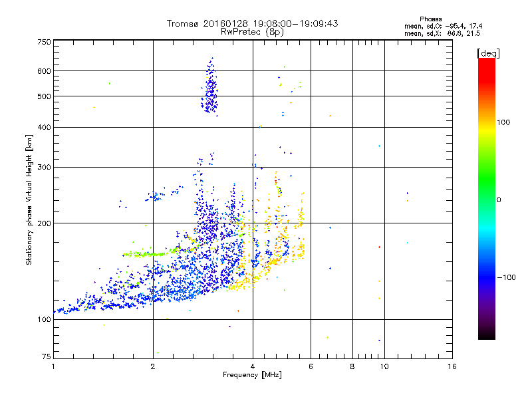Click the y-axis tick label '600'
Image resolution: width=532 pixels, height=399 pixels.
click(44, 71)
